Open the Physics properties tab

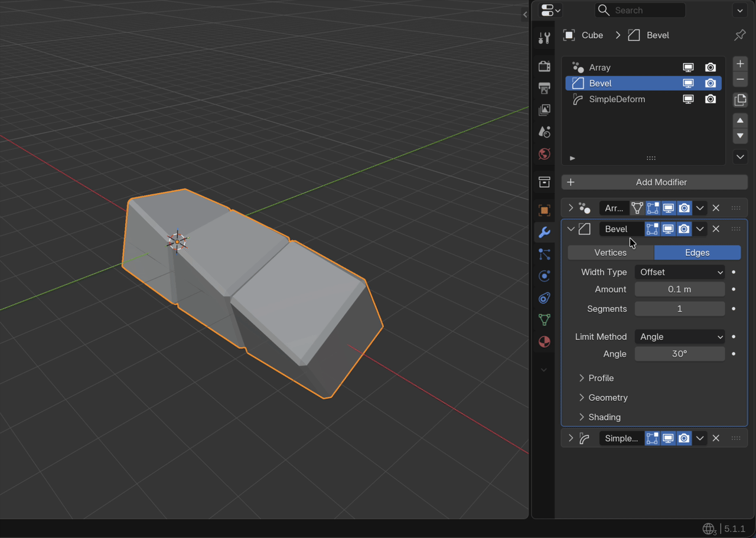tap(544, 276)
